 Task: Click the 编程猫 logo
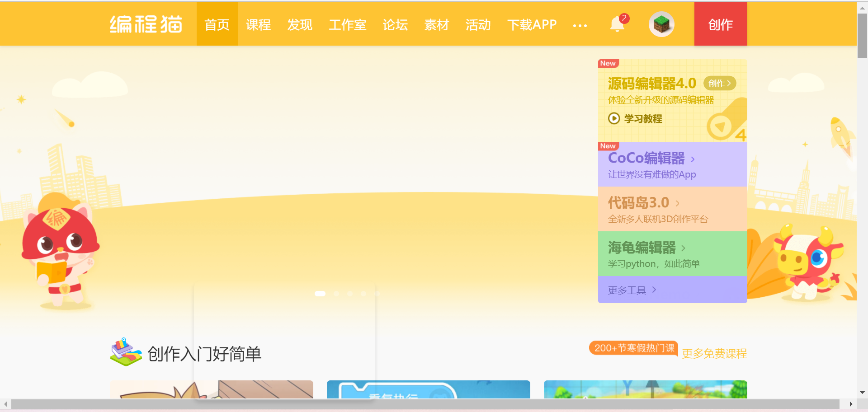point(146,24)
